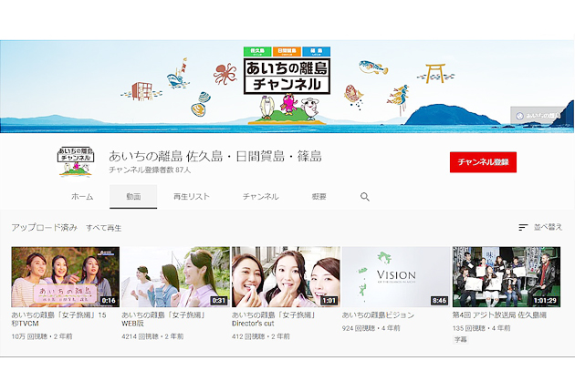Open the 並べ替え sort icon
This screenshot has width=575, height=392.
tap(523, 228)
